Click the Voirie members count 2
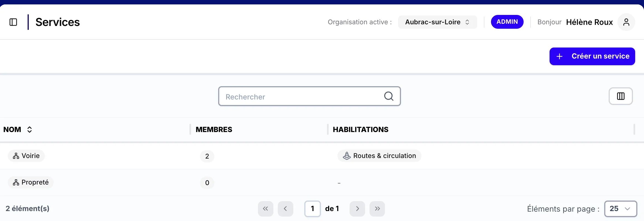The image size is (644, 221). 207,156
